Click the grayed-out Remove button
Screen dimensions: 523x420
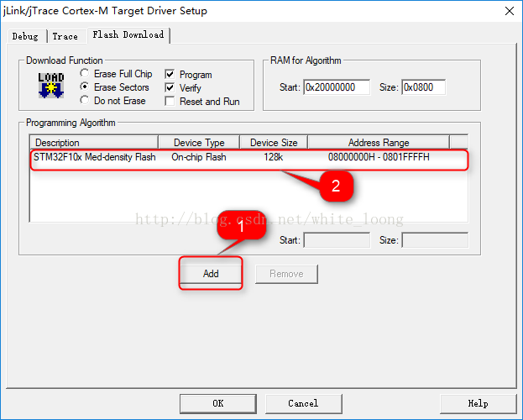286,274
